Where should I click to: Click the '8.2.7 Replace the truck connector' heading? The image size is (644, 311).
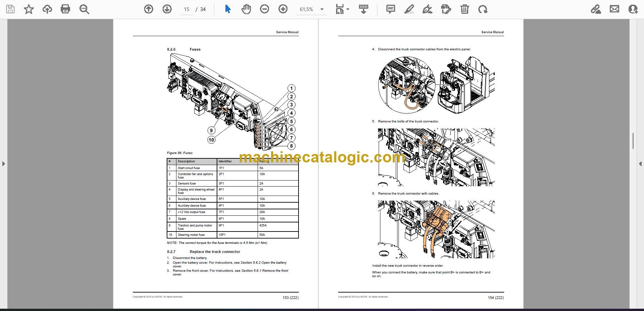coord(204,252)
